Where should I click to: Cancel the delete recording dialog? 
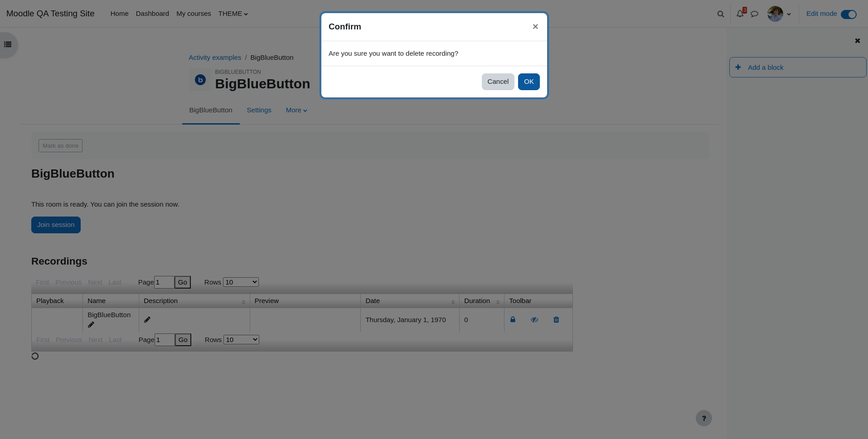tap(498, 82)
